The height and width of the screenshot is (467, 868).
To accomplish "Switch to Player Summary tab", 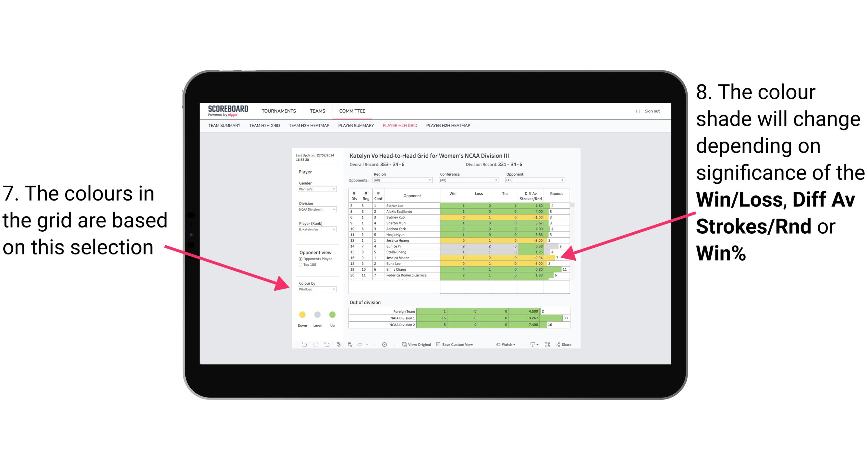I will point(355,128).
